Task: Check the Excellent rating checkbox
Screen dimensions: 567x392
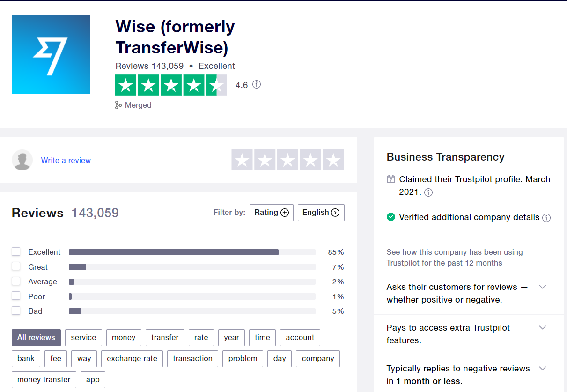Action: pyautogui.click(x=16, y=252)
